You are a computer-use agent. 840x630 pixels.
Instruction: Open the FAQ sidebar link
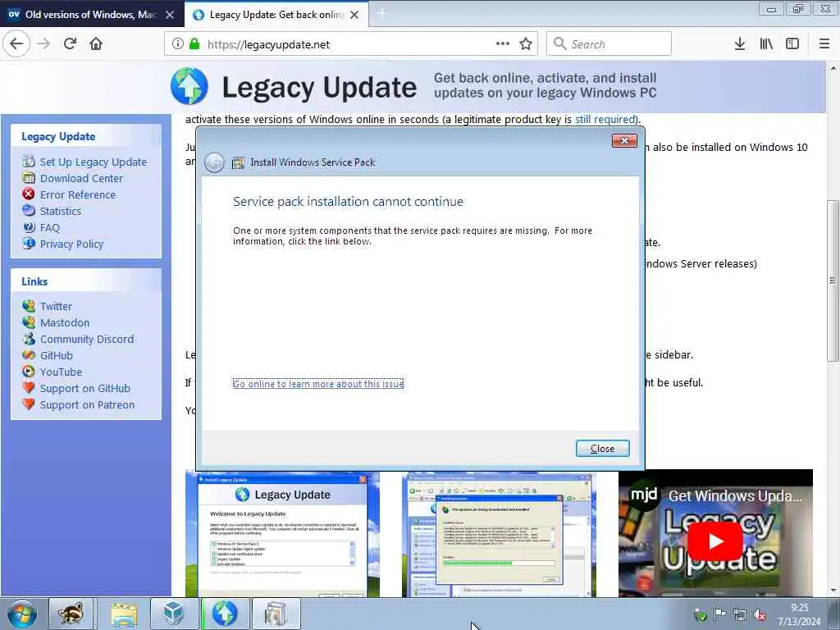(50, 228)
